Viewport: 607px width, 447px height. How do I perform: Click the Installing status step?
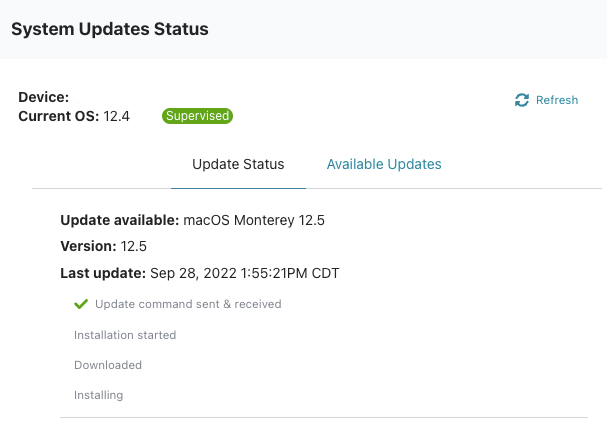(99, 395)
